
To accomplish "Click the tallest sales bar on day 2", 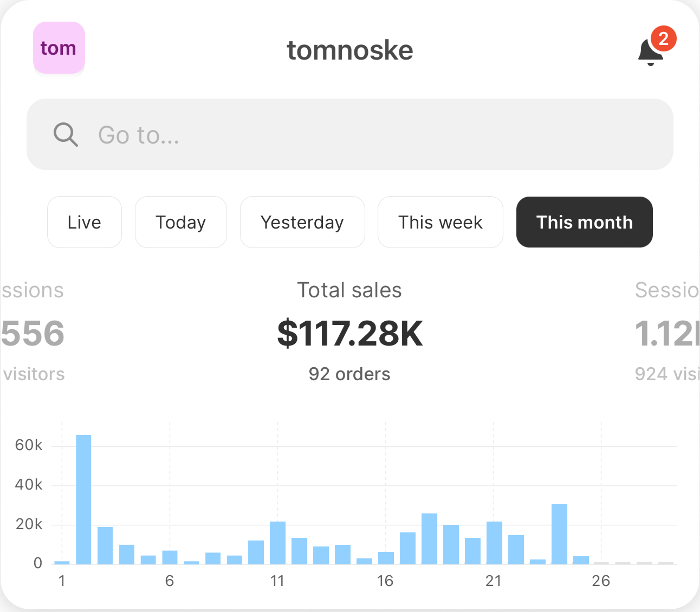I will pos(83,499).
